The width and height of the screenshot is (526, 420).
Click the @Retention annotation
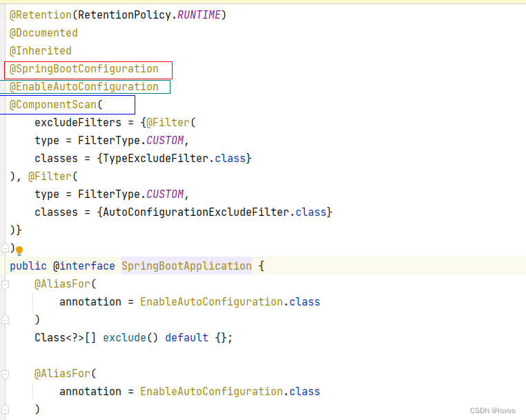click(41, 15)
